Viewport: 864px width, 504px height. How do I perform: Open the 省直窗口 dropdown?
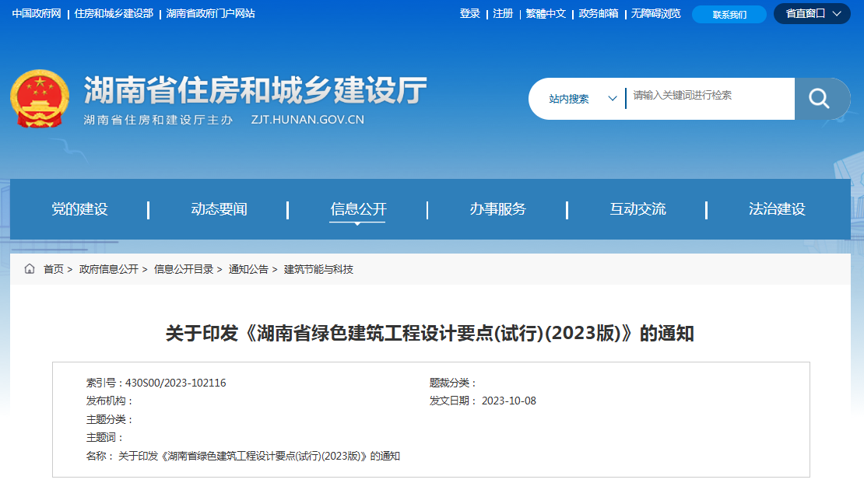click(812, 13)
